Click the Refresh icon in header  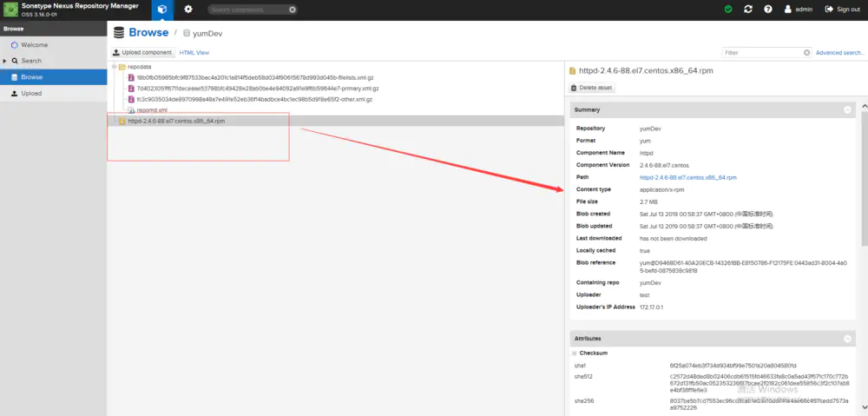click(x=748, y=10)
